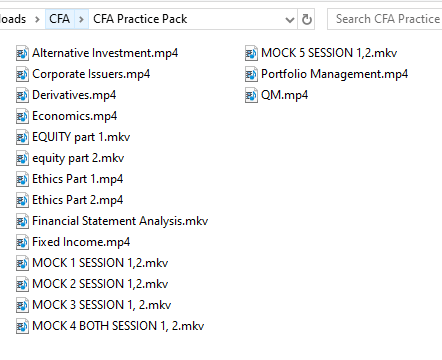This screenshot has height=360, width=442.
Task: Select MOCK 4 BOTH SESSION 1, 2.mkv
Action: 110,326
